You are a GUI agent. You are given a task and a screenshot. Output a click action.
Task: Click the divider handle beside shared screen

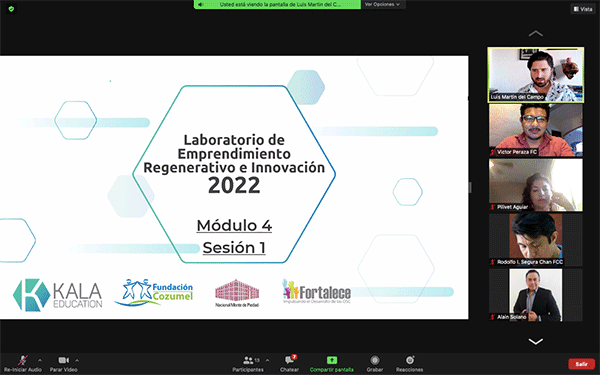pos(470,187)
